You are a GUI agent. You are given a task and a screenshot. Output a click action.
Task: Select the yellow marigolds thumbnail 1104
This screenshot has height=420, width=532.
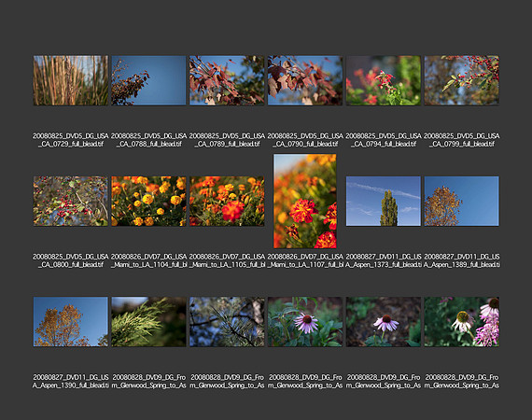[148, 202]
